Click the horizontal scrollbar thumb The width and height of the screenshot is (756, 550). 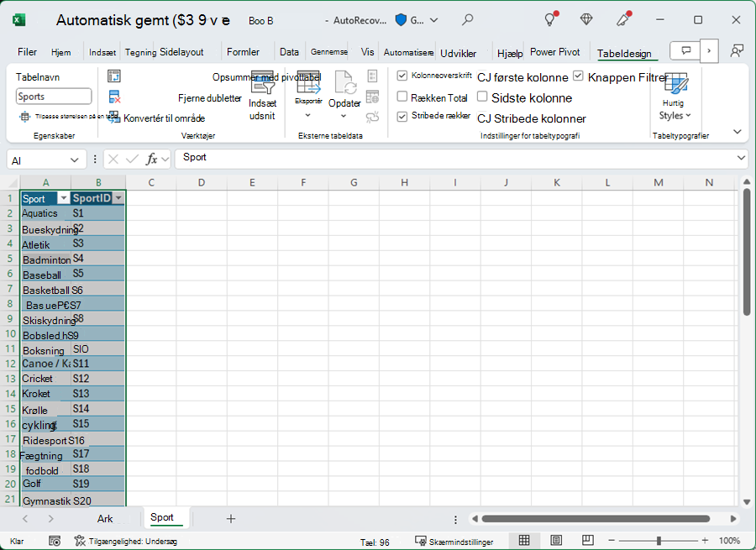(595, 519)
